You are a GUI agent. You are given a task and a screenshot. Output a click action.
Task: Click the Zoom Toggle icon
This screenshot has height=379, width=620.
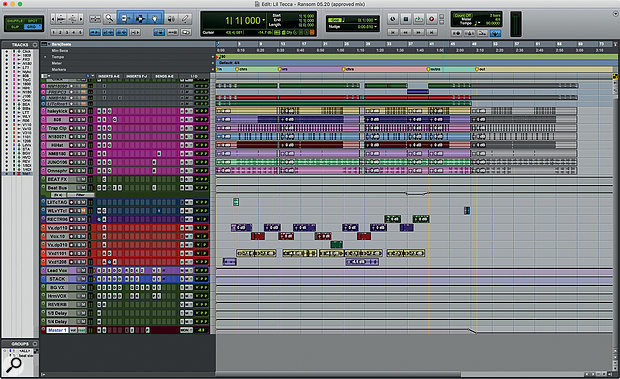pyautogui.click(x=95, y=19)
